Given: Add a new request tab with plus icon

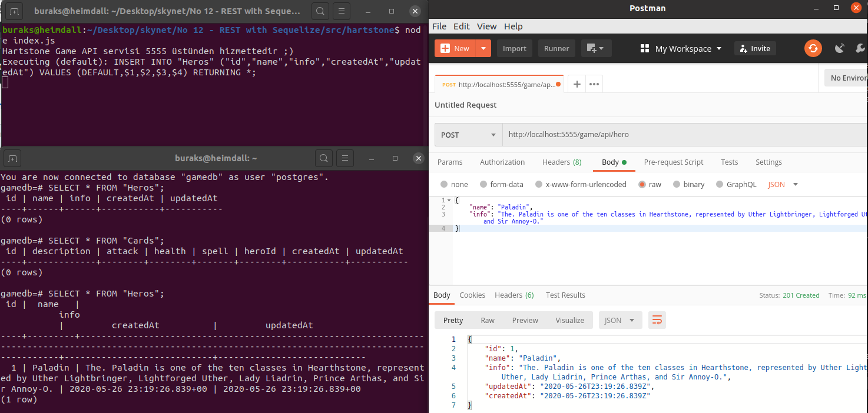Looking at the screenshot, I should (x=577, y=84).
